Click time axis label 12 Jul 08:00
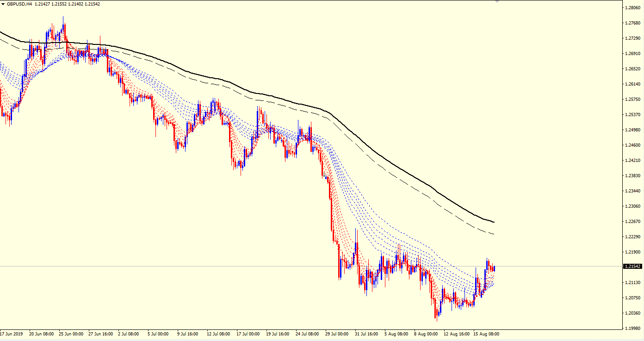The width and height of the screenshot is (644, 341). pos(219,334)
